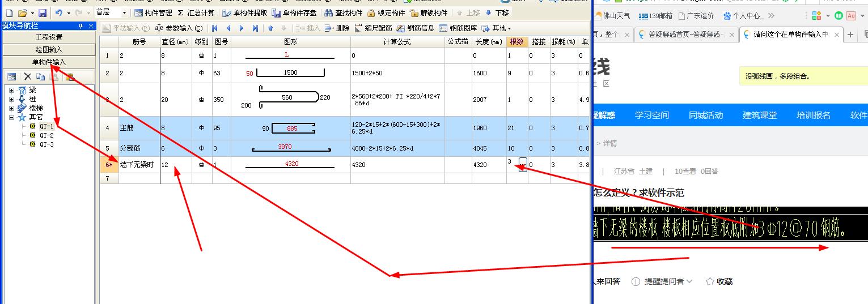868x304 pixels.
Task: Click 单构件存盘 save component button
Action: tap(294, 12)
